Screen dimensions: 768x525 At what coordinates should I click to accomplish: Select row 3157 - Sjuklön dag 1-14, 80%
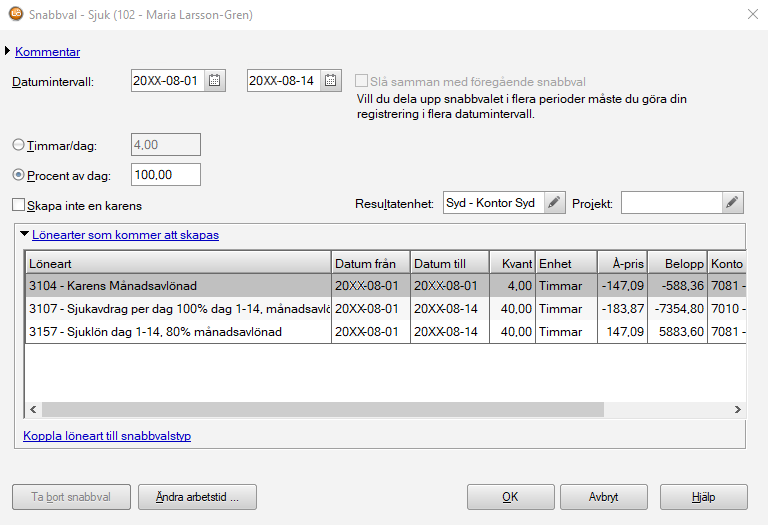coord(386,332)
